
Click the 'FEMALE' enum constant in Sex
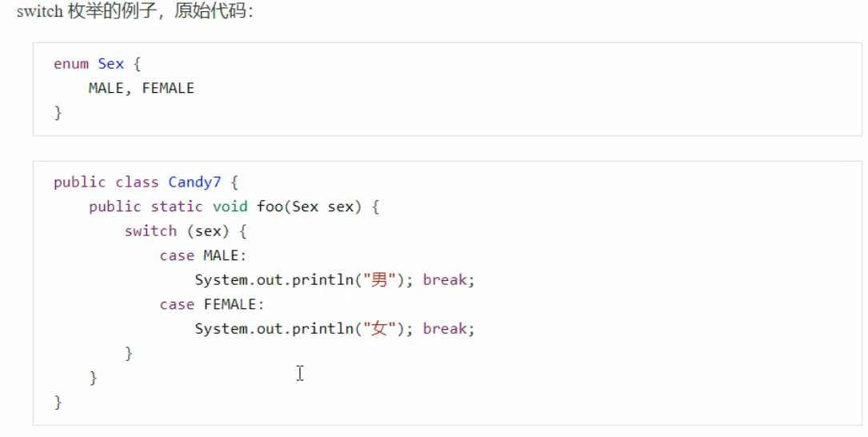click(x=168, y=88)
